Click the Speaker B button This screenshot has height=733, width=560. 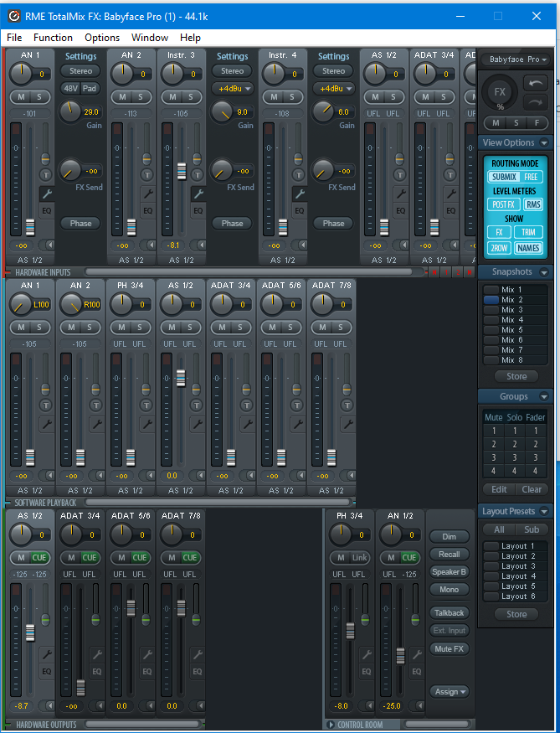(x=450, y=571)
